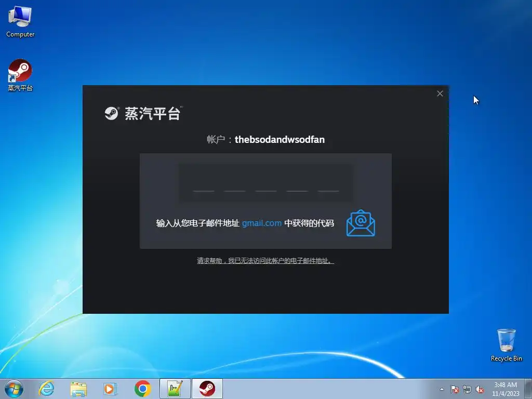Open the Computer desktop icon
Viewport: 532px width, 399px height.
click(x=20, y=22)
